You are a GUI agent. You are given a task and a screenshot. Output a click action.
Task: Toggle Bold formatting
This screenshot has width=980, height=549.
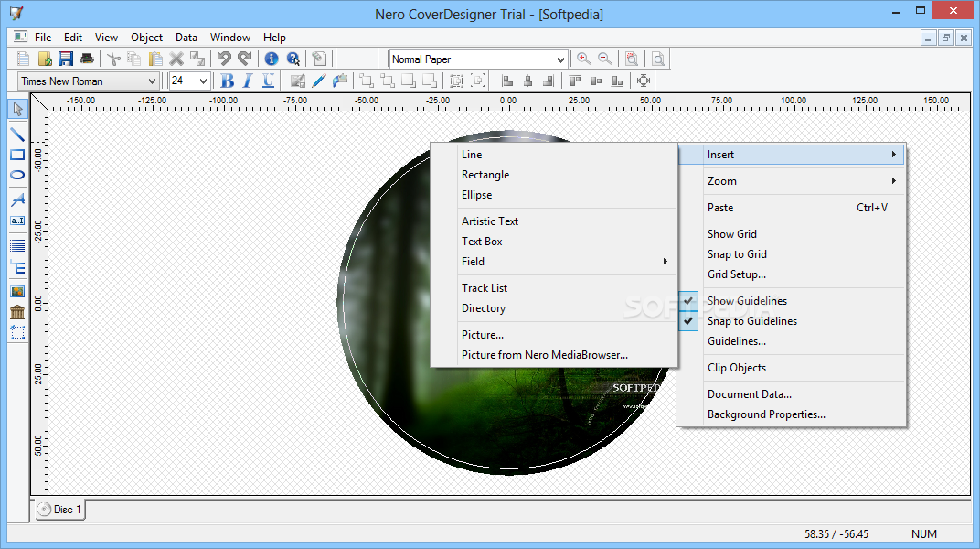228,81
